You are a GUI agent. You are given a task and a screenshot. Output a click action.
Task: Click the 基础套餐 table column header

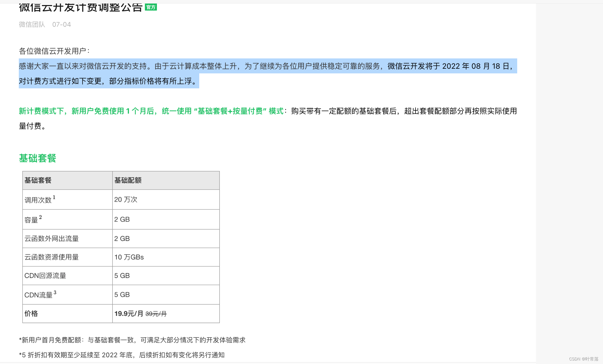[x=38, y=180]
